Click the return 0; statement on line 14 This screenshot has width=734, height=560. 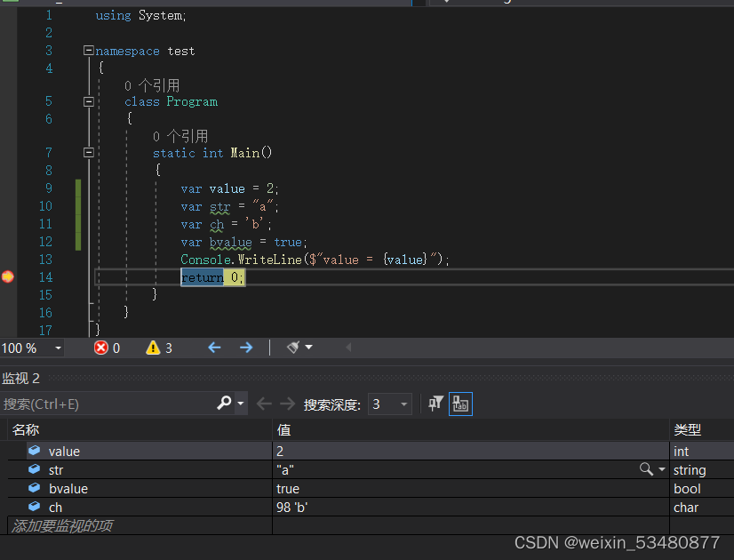pos(212,277)
